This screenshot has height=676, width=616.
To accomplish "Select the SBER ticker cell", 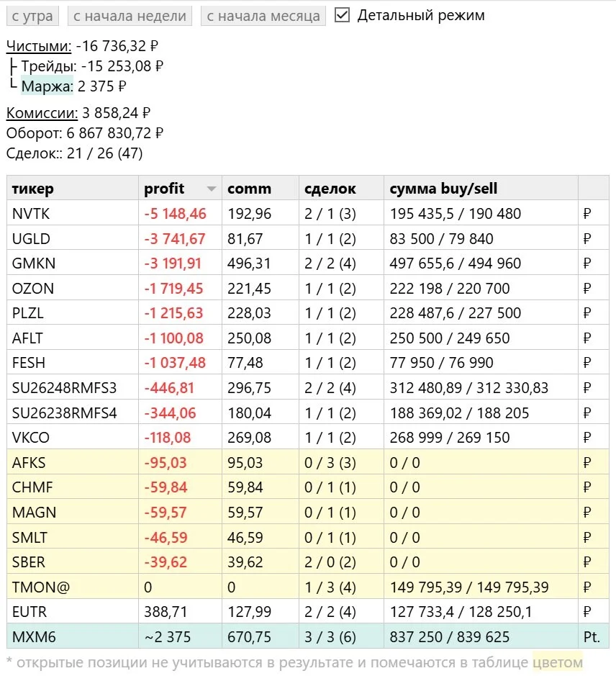I will [73, 562].
